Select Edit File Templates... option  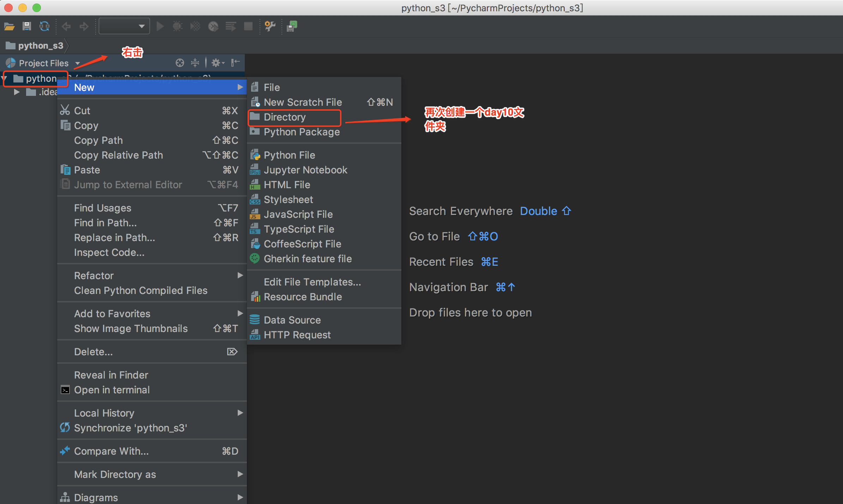click(324, 282)
